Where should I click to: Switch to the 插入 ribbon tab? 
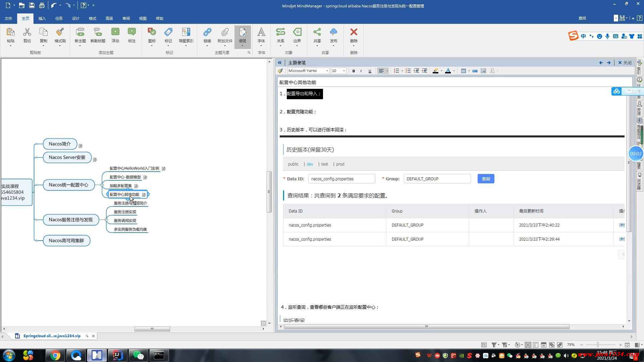tap(42, 18)
